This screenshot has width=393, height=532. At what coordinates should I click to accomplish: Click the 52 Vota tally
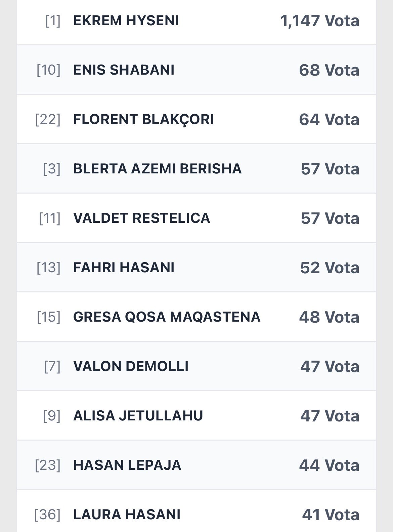point(330,268)
